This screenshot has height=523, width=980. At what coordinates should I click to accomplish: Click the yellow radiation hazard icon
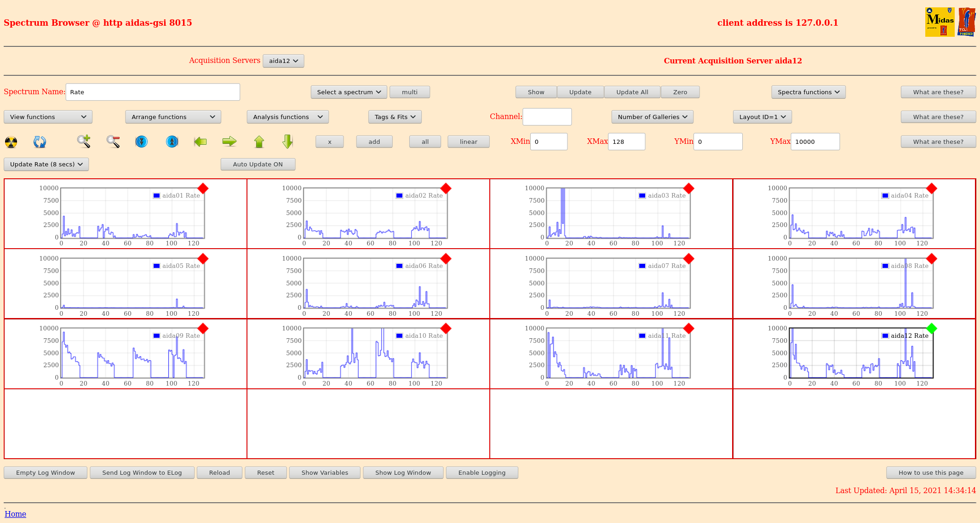point(11,142)
